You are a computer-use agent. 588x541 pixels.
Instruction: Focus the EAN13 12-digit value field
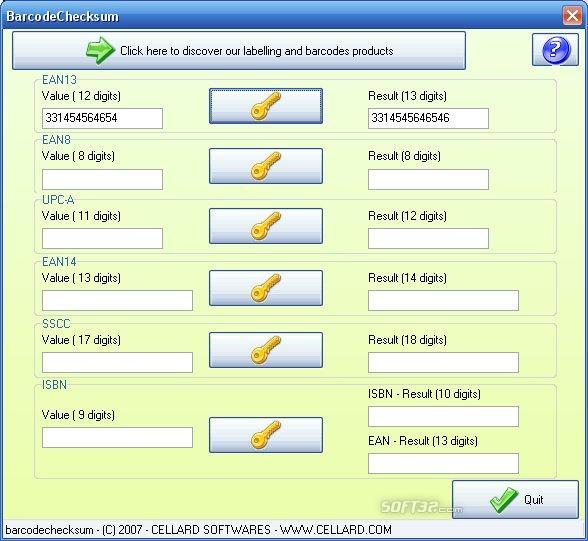click(x=102, y=118)
